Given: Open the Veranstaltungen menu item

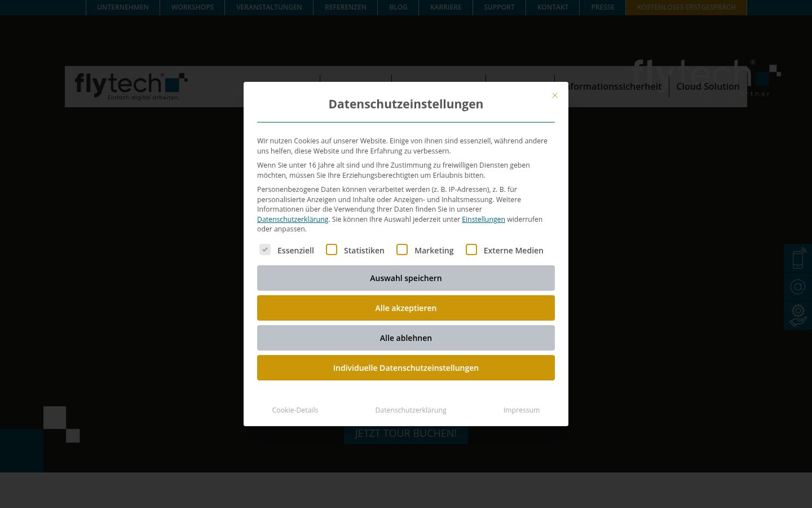Looking at the screenshot, I should (269, 7).
